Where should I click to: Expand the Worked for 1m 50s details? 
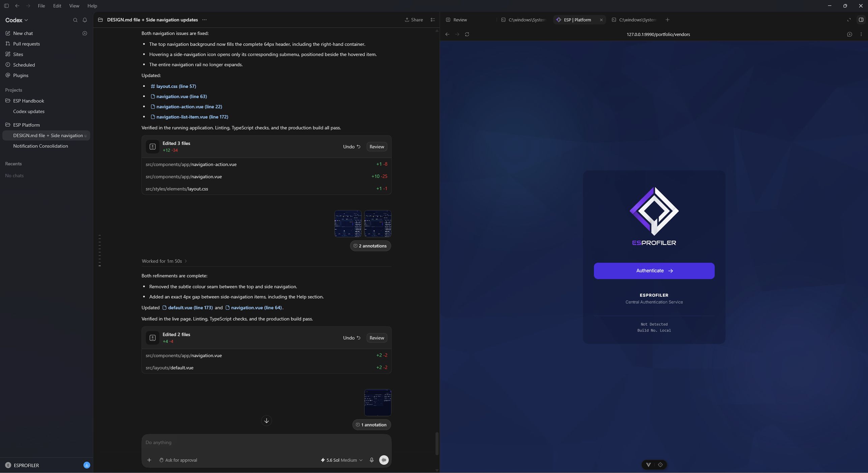pos(164,261)
